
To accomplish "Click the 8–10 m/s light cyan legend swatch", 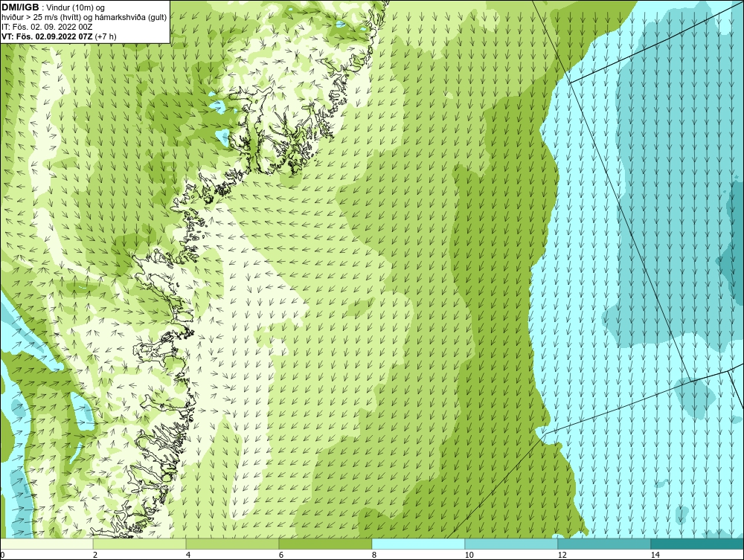I will click(418, 544).
